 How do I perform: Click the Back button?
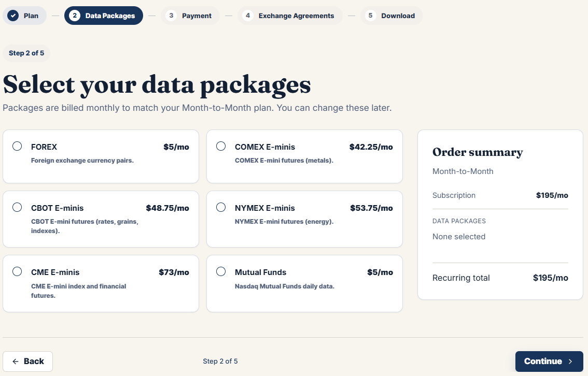pos(28,361)
